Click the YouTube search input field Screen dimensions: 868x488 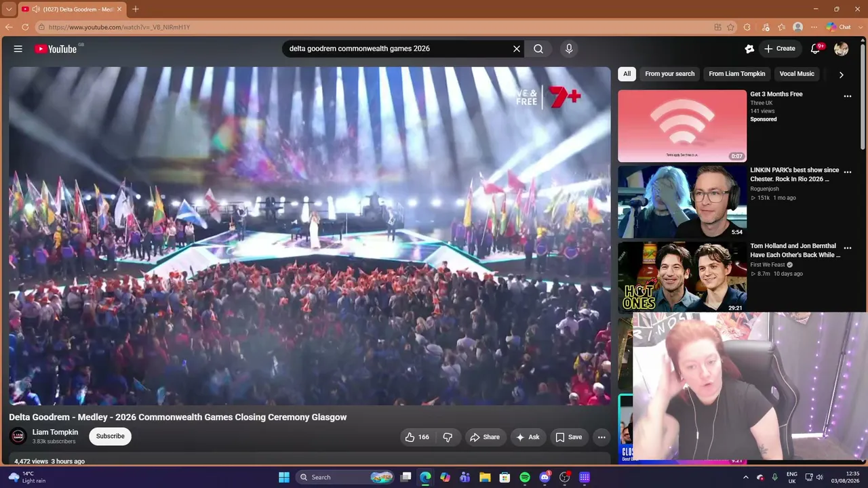pyautogui.click(x=397, y=49)
